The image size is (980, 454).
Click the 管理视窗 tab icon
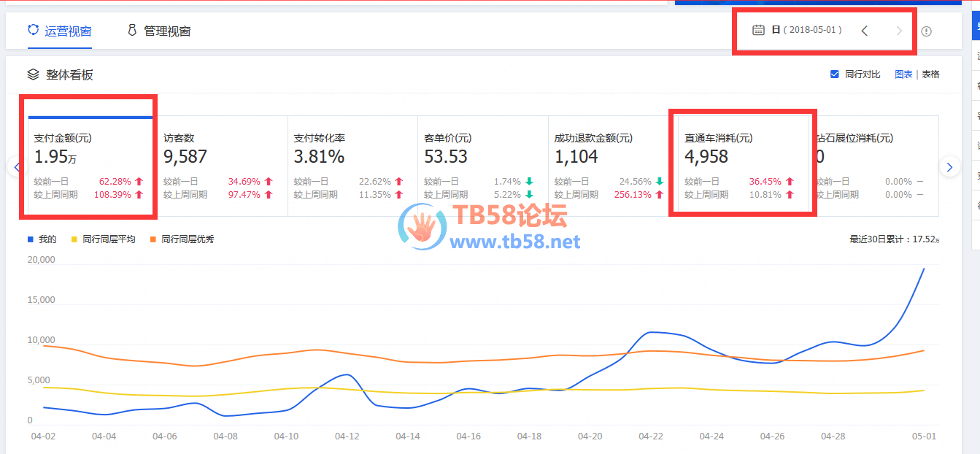(132, 31)
